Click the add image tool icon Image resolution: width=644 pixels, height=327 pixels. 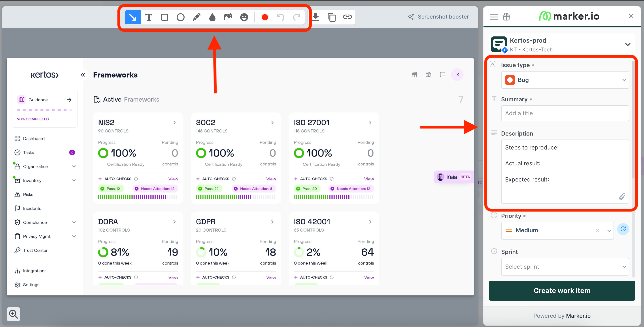tap(228, 17)
